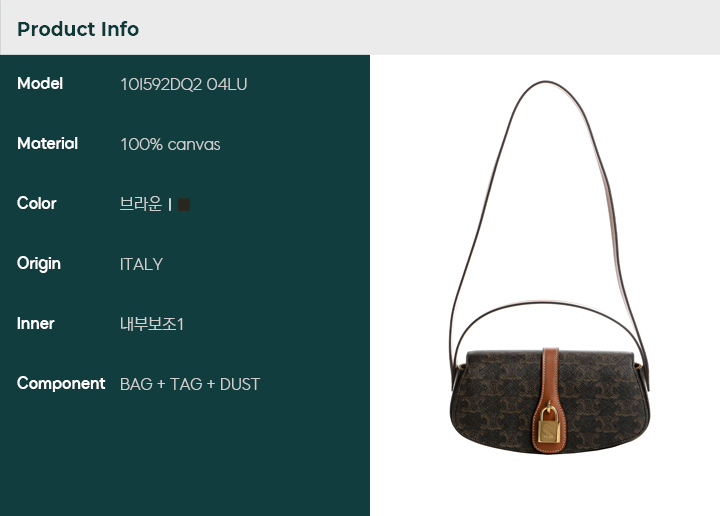The width and height of the screenshot is (720, 516).
Task: Click the 100% canvas material value
Action: 170,145
